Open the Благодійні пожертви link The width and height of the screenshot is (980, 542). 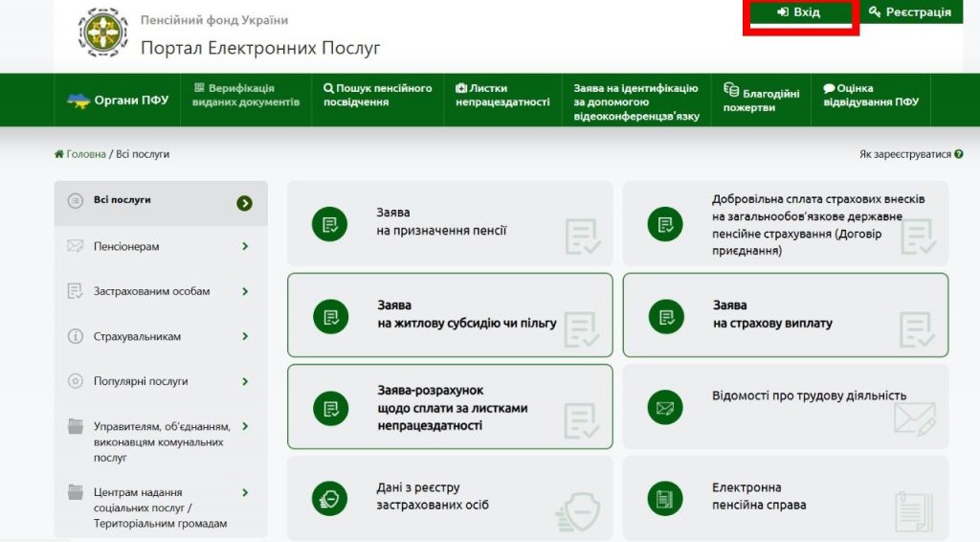pyautogui.click(x=761, y=101)
